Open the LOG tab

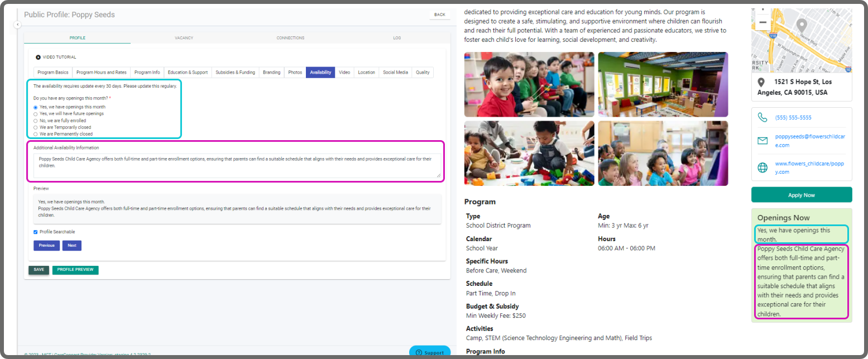[x=397, y=38]
